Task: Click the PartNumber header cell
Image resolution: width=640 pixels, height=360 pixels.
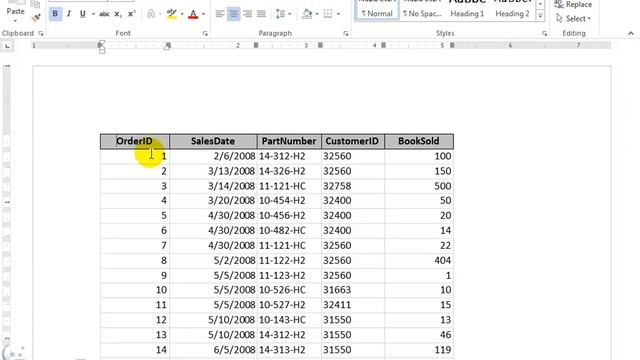Action: pos(289,141)
